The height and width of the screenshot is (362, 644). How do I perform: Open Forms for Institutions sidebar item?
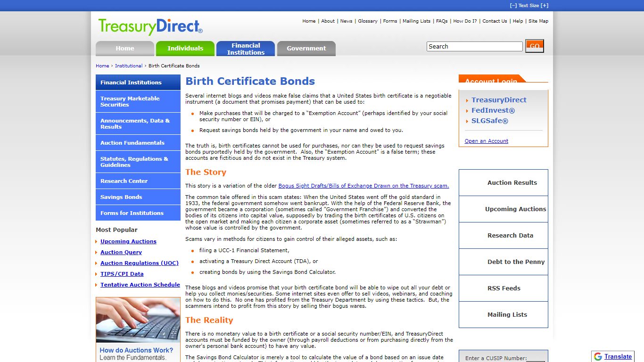tap(138, 213)
